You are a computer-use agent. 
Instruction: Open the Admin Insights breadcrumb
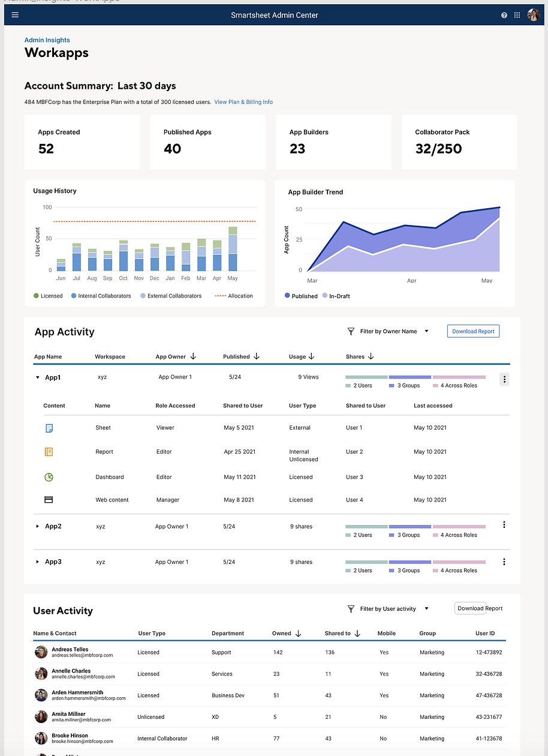point(47,40)
